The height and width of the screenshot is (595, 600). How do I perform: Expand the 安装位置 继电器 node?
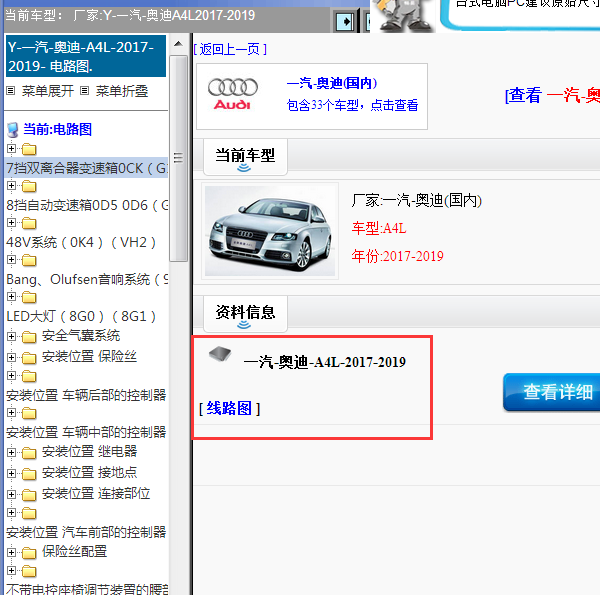11,452
